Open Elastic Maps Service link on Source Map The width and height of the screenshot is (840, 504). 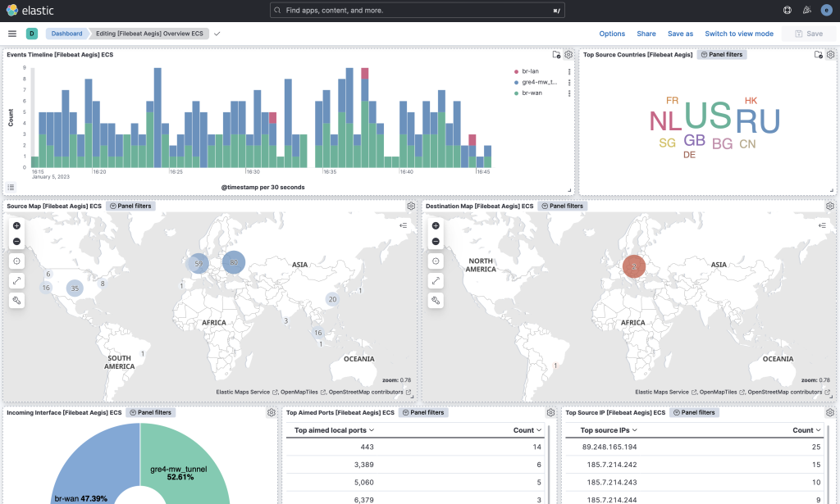[x=247, y=393]
